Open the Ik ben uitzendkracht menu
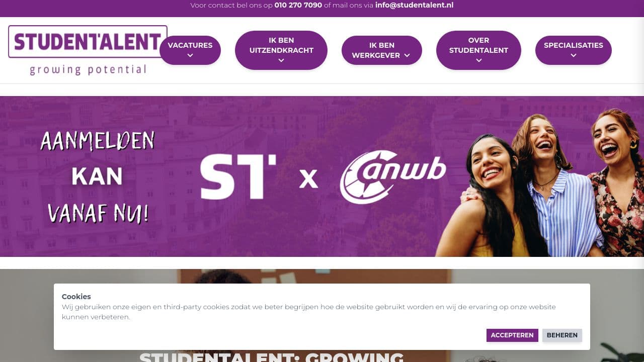The height and width of the screenshot is (362, 644). pyautogui.click(x=281, y=50)
